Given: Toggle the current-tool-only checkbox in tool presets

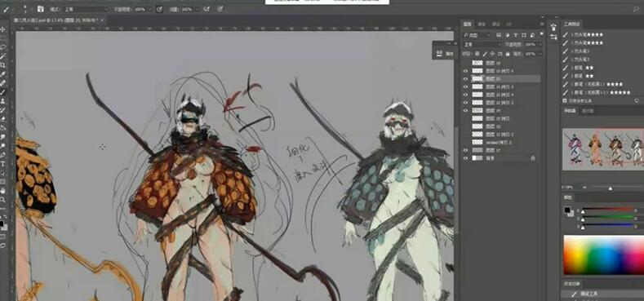Looking at the screenshot, I should [x=564, y=100].
